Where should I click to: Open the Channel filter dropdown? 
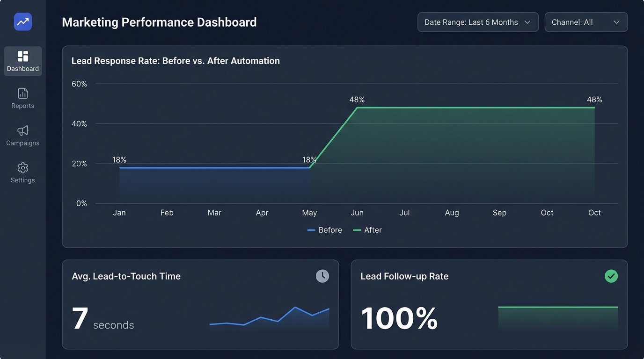click(x=586, y=22)
